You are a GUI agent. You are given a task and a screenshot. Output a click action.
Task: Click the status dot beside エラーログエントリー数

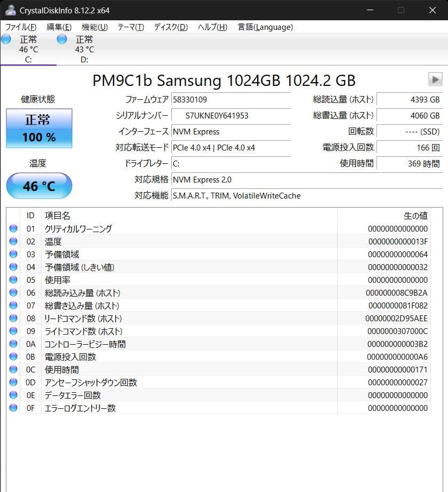pos(13,408)
